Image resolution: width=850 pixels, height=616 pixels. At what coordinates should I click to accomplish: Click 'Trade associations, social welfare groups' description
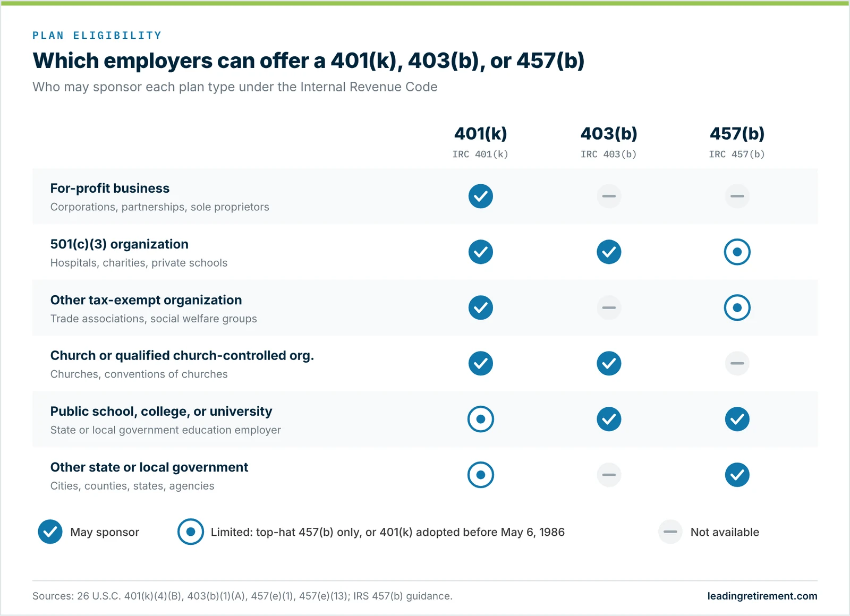point(154,319)
